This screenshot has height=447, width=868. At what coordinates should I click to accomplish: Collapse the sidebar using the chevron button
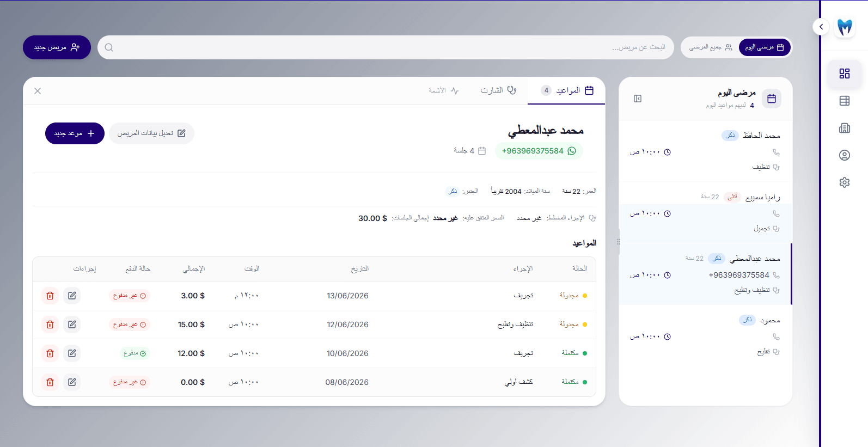click(x=821, y=27)
